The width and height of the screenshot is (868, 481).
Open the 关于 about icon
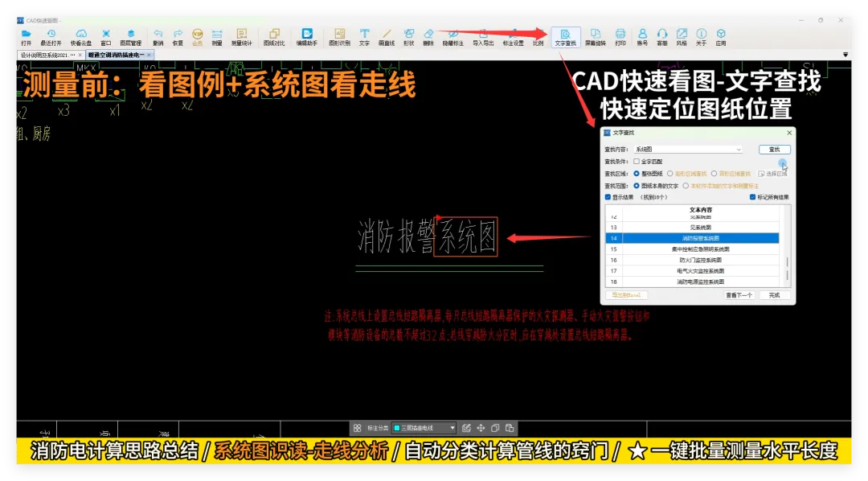pyautogui.click(x=701, y=37)
